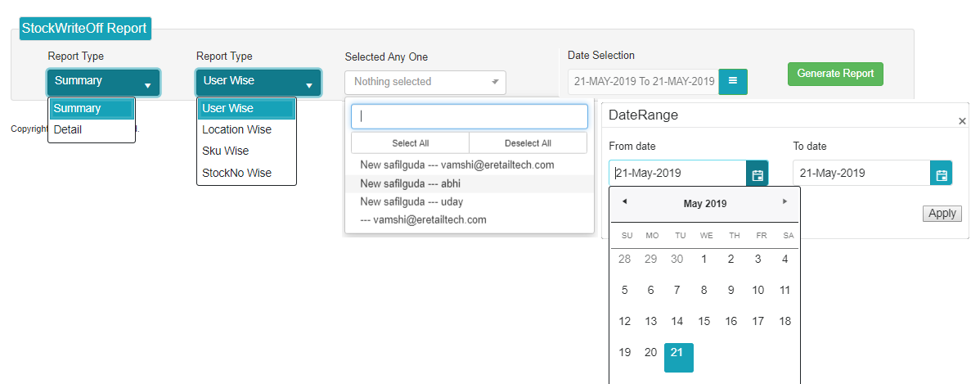Click the Apply button
Image resolution: width=980 pixels, height=384 pixels.
942,213
